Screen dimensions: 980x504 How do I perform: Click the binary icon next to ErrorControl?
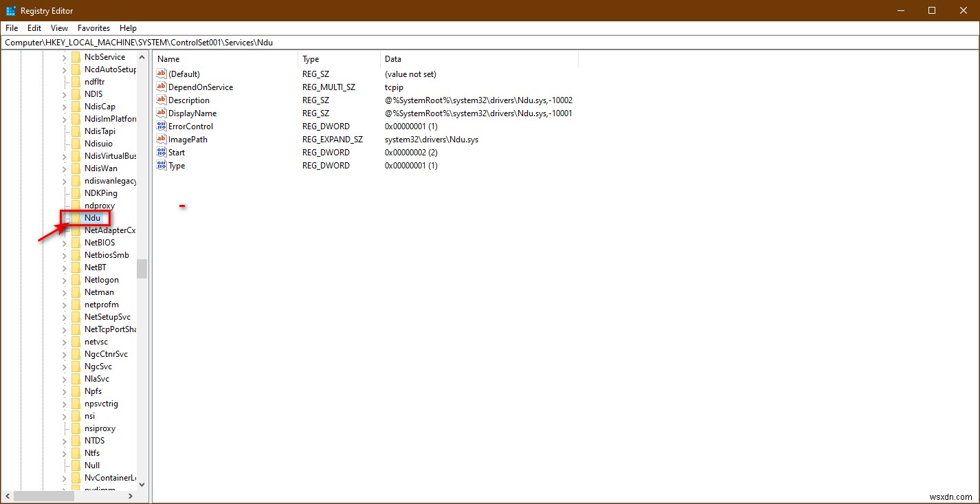click(161, 126)
